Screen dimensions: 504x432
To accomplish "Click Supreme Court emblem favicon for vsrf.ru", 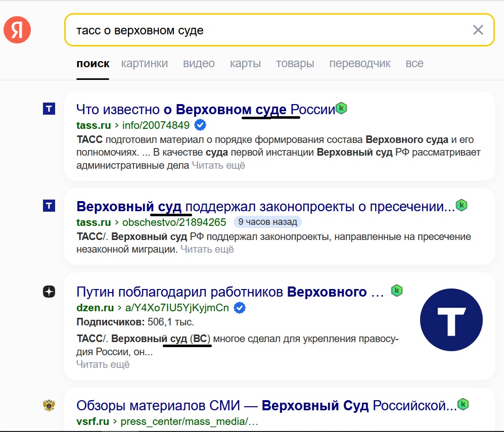I will click(49, 405).
